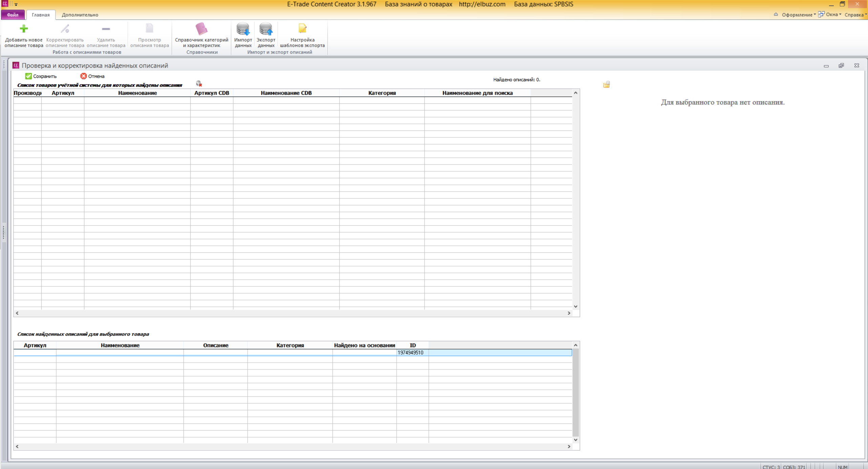Click upper table horizontal scroll right arrow

click(569, 313)
